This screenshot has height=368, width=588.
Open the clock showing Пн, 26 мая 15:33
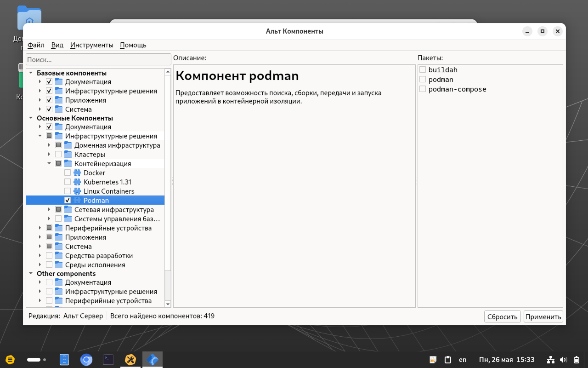click(507, 360)
